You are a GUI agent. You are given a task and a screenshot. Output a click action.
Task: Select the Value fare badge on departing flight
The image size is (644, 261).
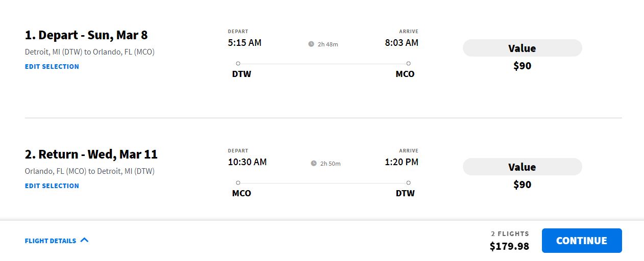522,48
